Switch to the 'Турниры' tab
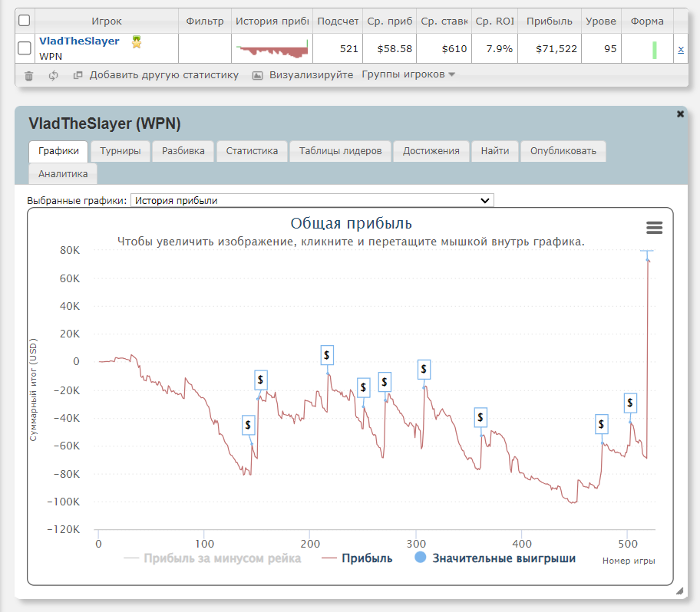The width and height of the screenshot is (700, 612). (x=121, y=151)
